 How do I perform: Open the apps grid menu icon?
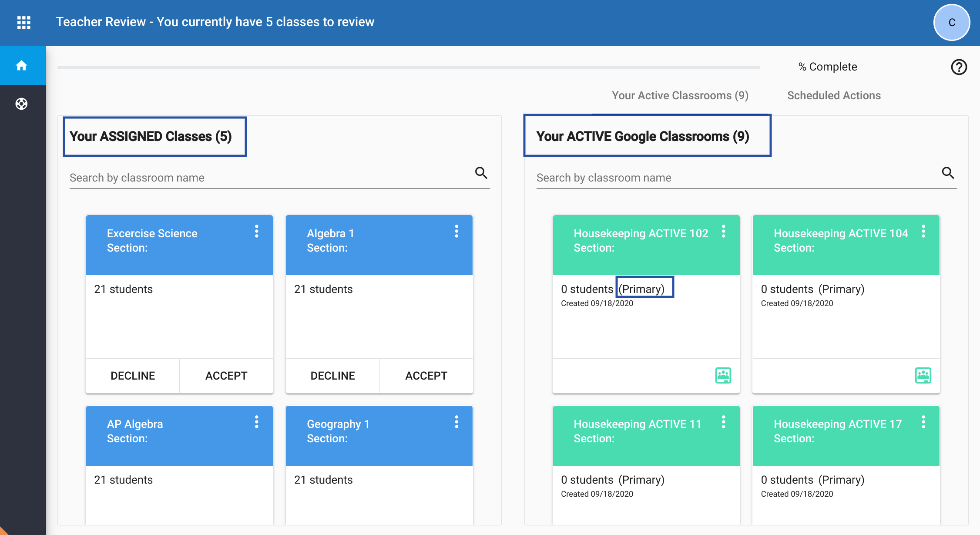coord(23,22)
